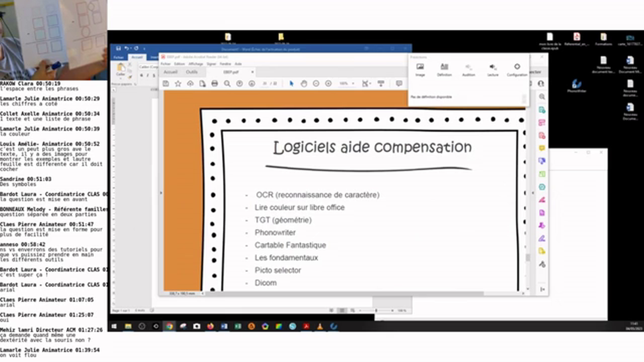Click the PDF vertical scrollbar

(528, 256)
